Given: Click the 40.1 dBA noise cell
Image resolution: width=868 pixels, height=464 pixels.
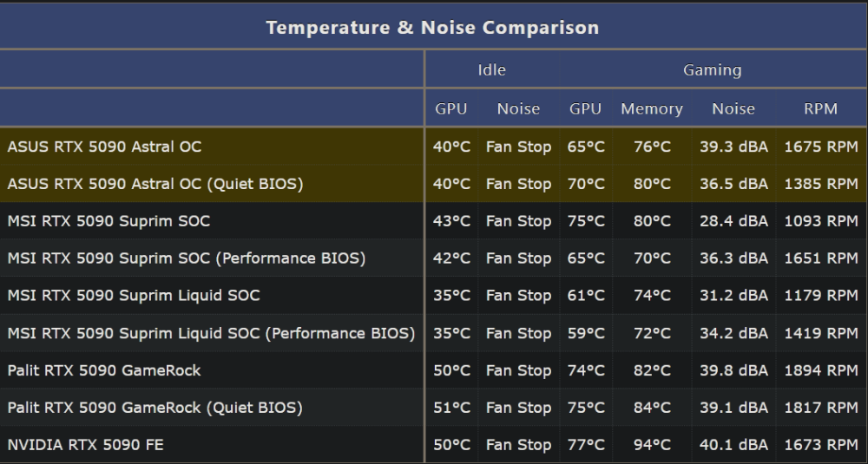Looking at the screenshot, I should [x=733, y=445].
